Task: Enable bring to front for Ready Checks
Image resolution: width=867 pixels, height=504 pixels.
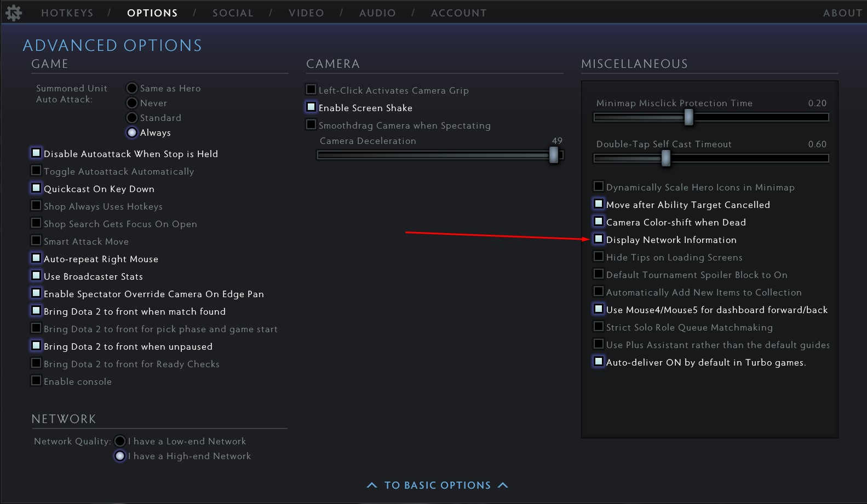Action: (x=36, y=363)
